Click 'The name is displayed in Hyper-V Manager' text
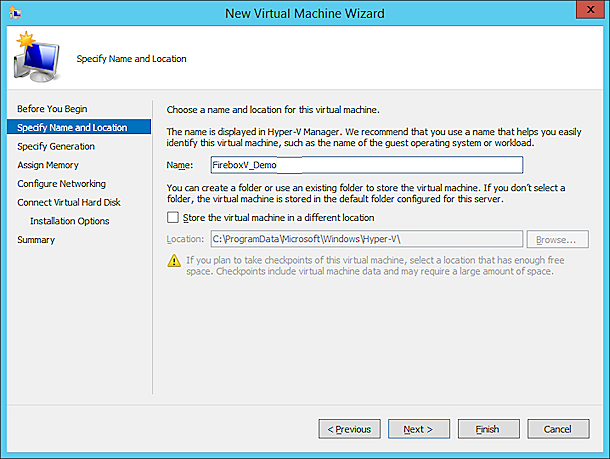610x459 pixels. [374, 137]
